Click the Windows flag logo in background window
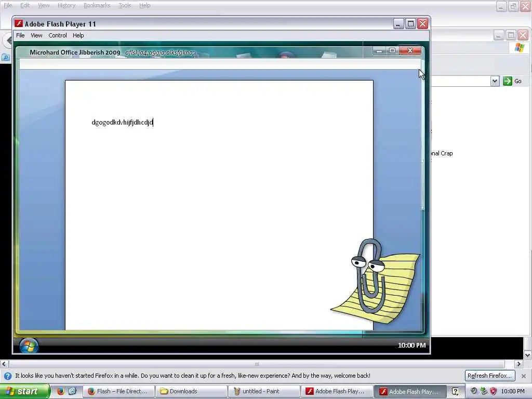This screenshot has width=532, height=399. tap(519, 47)
